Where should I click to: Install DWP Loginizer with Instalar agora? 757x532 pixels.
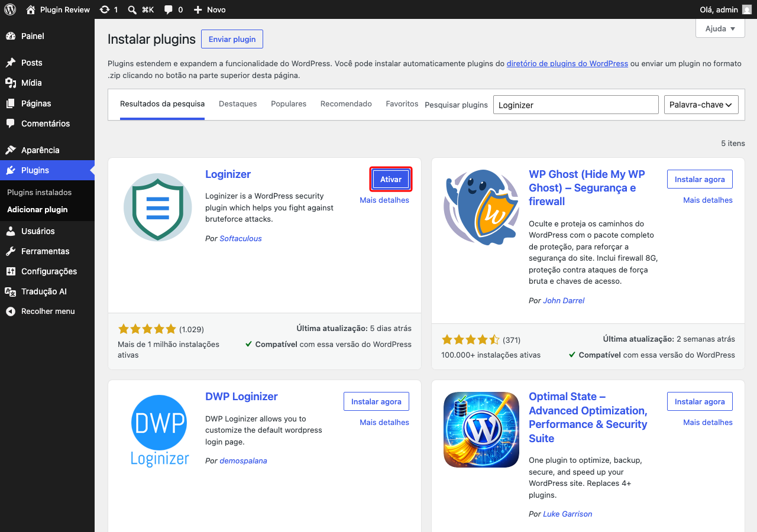tap(376, 401)
